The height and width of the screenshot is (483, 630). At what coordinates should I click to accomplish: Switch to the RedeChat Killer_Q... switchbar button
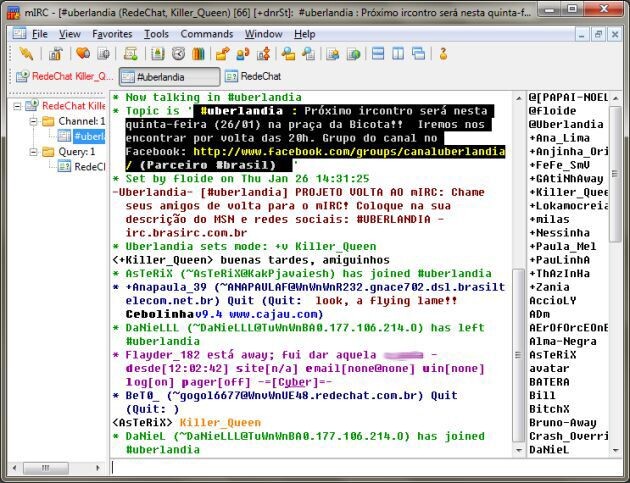tap(65, 76)
